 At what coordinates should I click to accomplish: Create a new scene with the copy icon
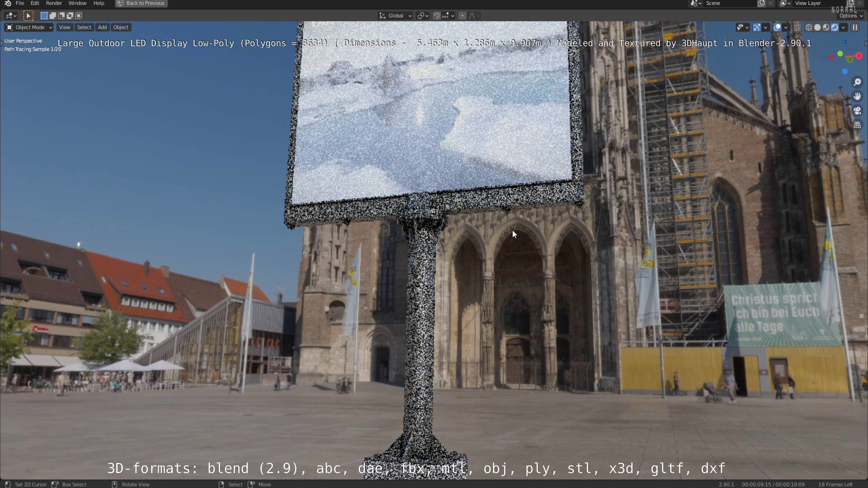click(761, 3)
